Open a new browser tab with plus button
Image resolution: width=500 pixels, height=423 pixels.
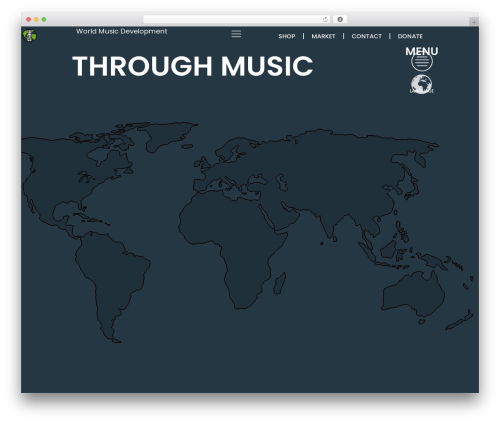tap(474, 22)
